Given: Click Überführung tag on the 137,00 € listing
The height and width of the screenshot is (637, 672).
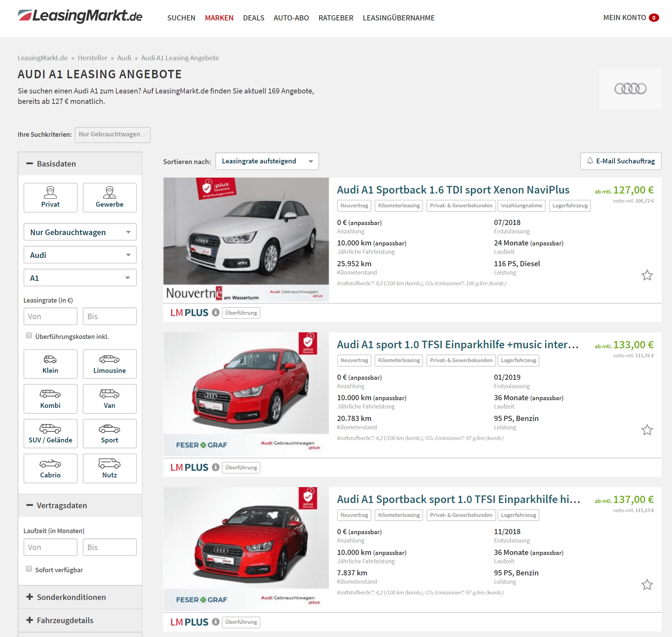Looking at the screenshot, I should [x=241, y=622].
